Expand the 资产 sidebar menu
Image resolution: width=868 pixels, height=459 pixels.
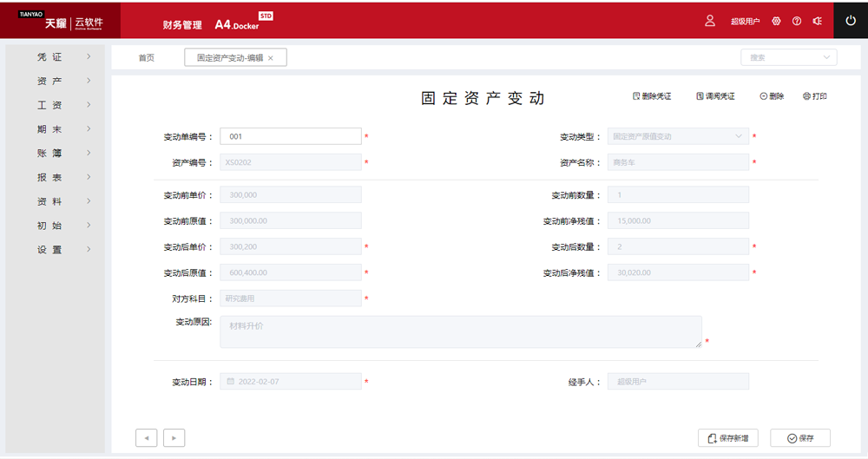pos(55,82)
